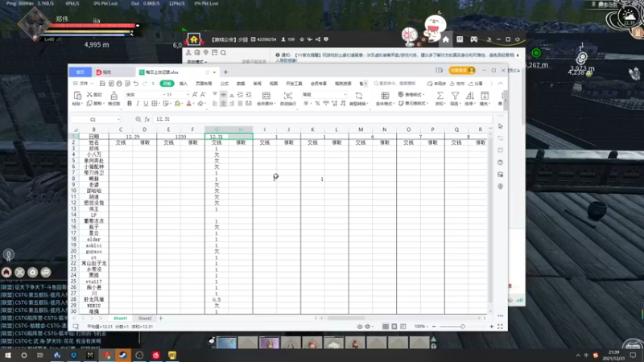Image resolution: width=644 pixels, height=362 pixels.
Task: Click the clear formatting eraser icon
Action: [x=200, y=104]
